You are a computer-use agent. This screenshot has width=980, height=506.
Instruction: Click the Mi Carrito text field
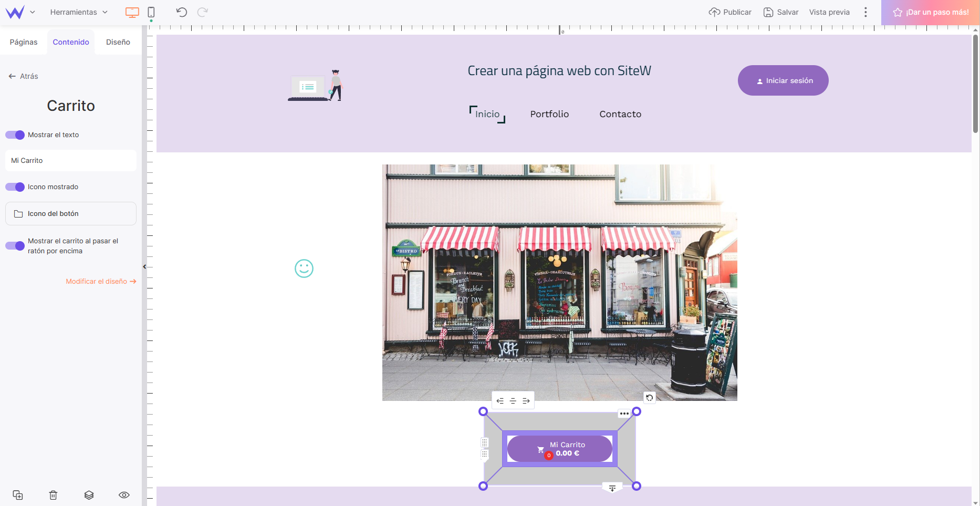(71, 160)
